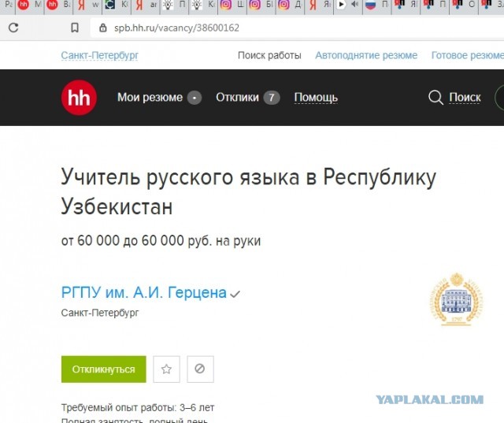Click the verified checkmark next to the employer name
The width and height of the screenshot is (504, 423).
pyautogui.click(x=235, y=294)
